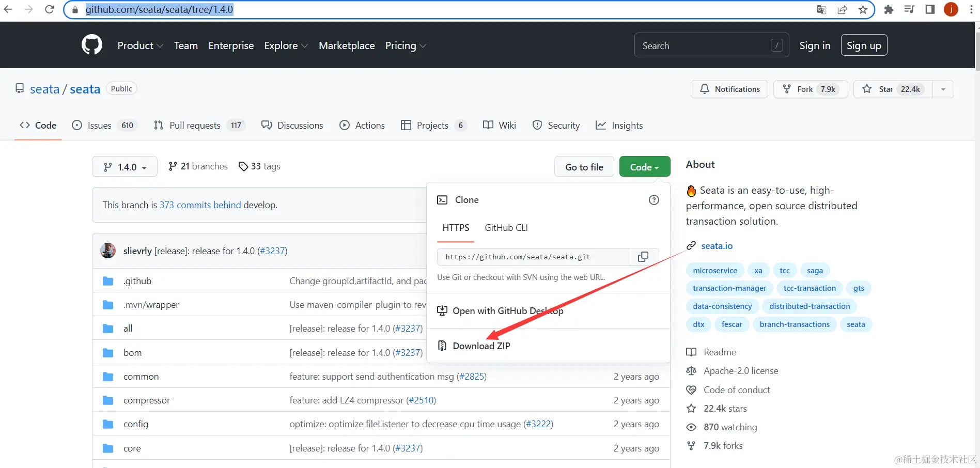Screen dimensions: 980x468
Task: Click the Clone help question icon
Action: pos(654,200)
